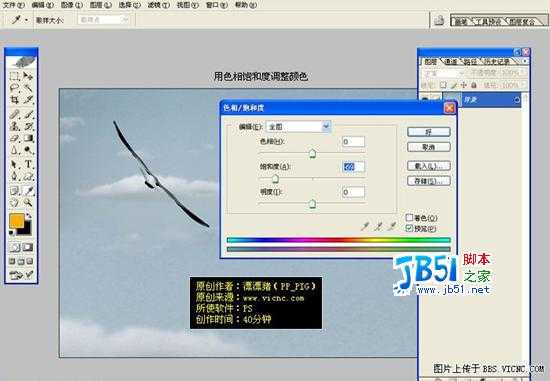Enable the 着色 (Colorize) checkbox

(409, 218)
